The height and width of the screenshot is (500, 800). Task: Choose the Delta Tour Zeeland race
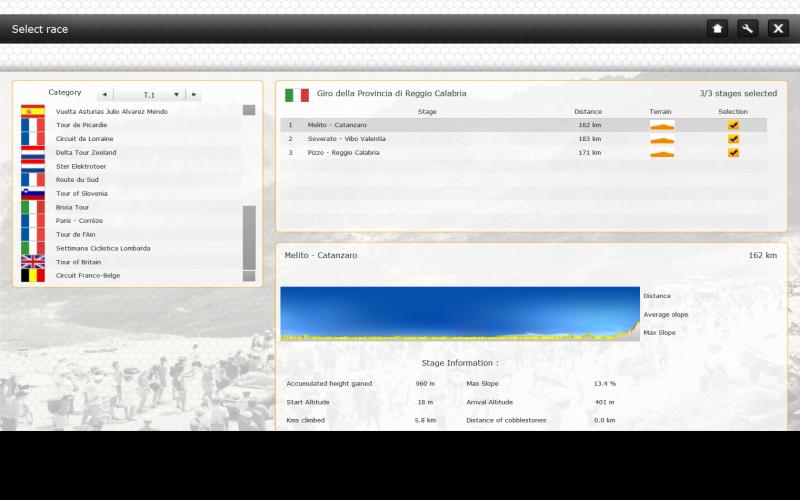86,152
